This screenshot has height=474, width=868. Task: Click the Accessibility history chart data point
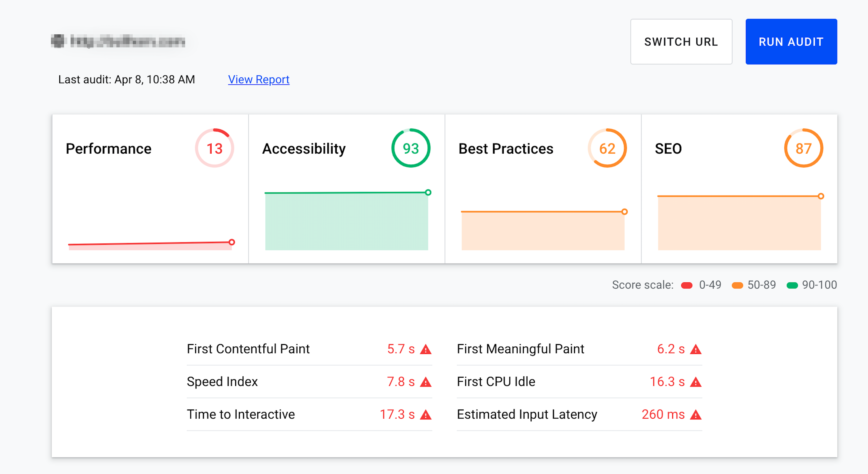tap(428, 192)
